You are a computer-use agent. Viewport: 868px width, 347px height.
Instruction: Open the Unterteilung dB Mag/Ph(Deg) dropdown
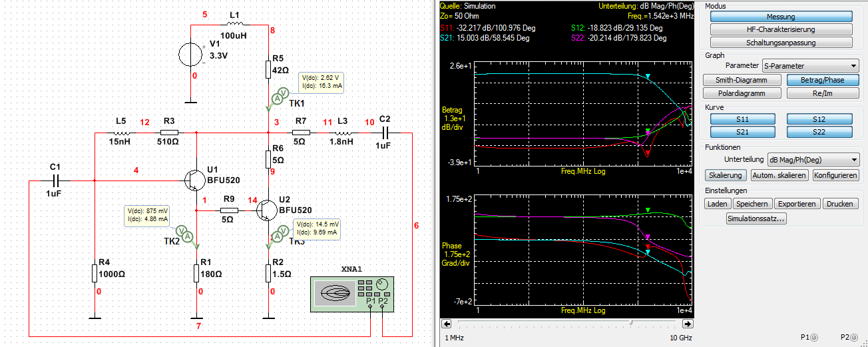(812, 160)
